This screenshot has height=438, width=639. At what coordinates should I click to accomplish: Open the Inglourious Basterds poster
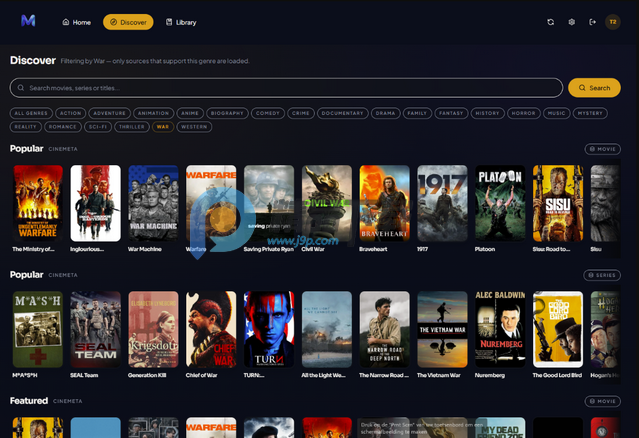96,203
